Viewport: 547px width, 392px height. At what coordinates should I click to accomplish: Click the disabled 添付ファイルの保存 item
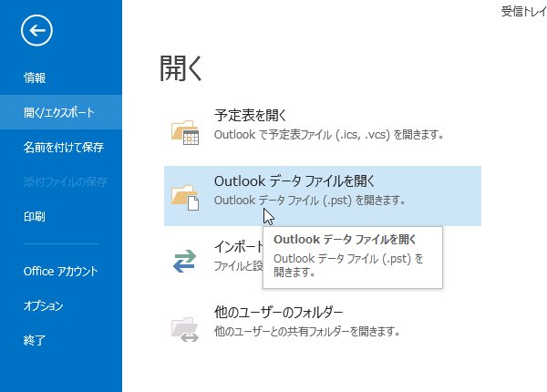(66, 181)
